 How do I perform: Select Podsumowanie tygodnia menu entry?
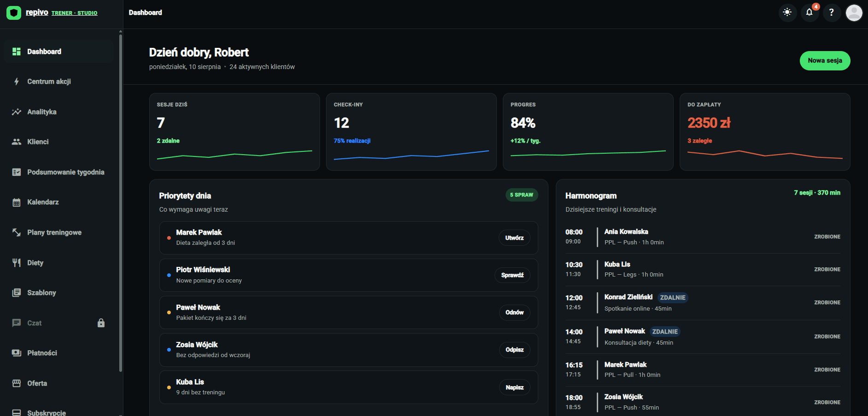pyautogui.click(x=58, y=172)
